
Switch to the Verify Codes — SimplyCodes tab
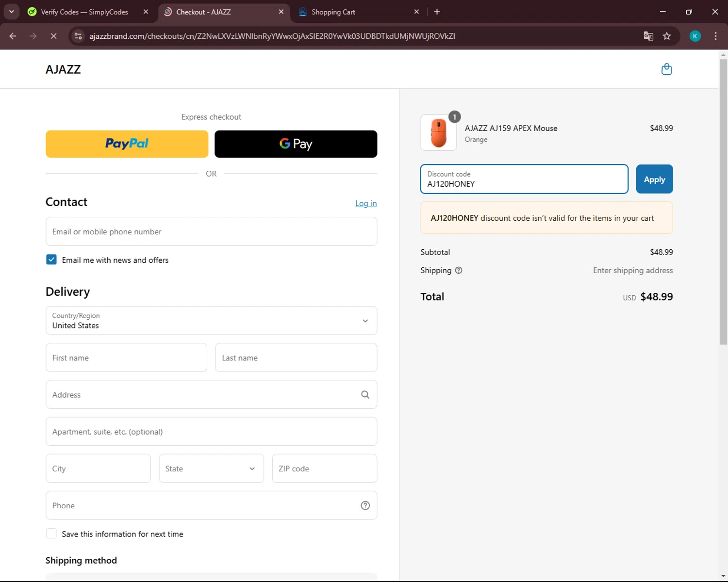[85, 12]
